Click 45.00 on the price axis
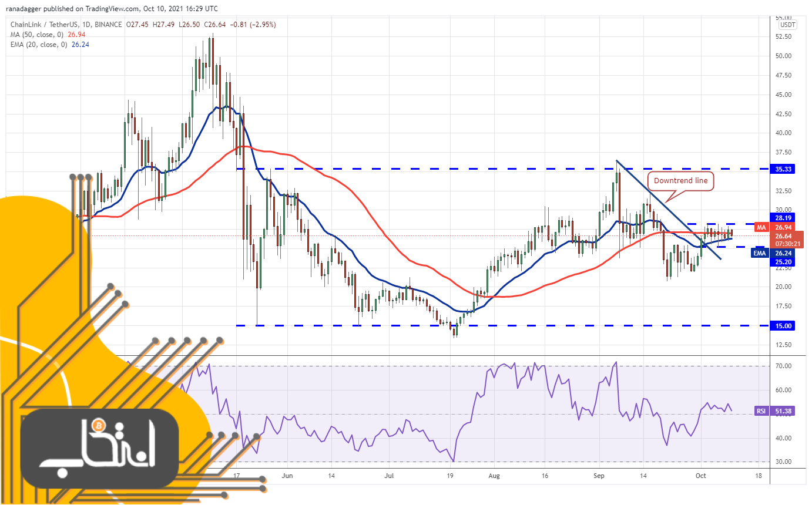This screenshot has height=505, width=812. (784, 94)
